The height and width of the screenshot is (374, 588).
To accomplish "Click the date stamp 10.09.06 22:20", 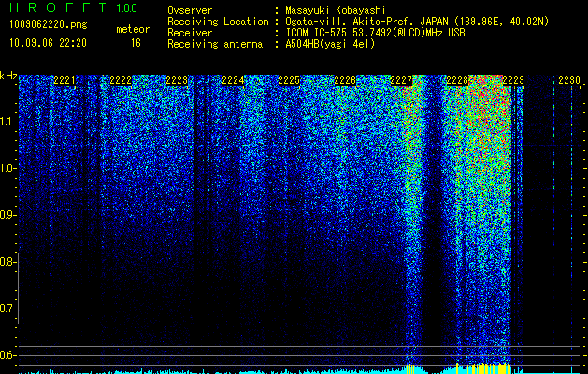I will click(x=48, y=43).
